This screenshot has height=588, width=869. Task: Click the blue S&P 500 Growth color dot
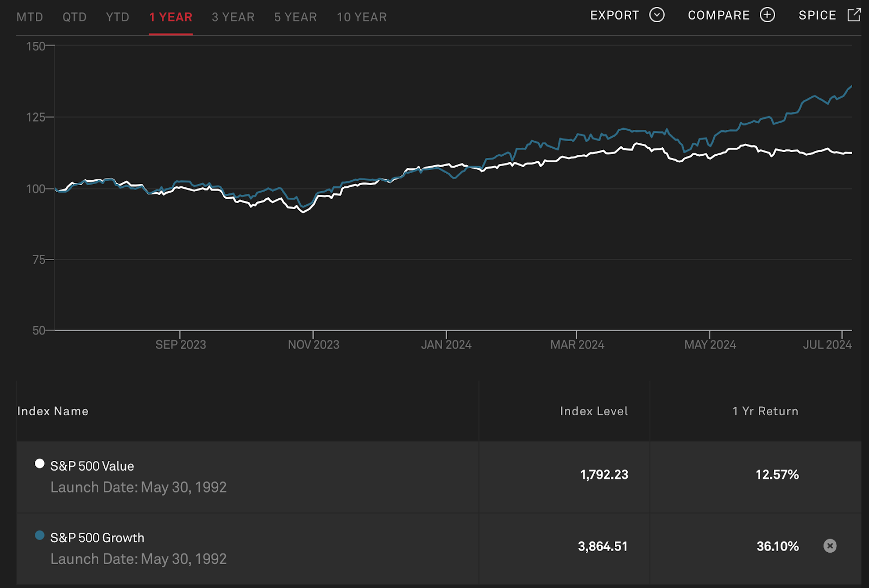pos(40,535)
